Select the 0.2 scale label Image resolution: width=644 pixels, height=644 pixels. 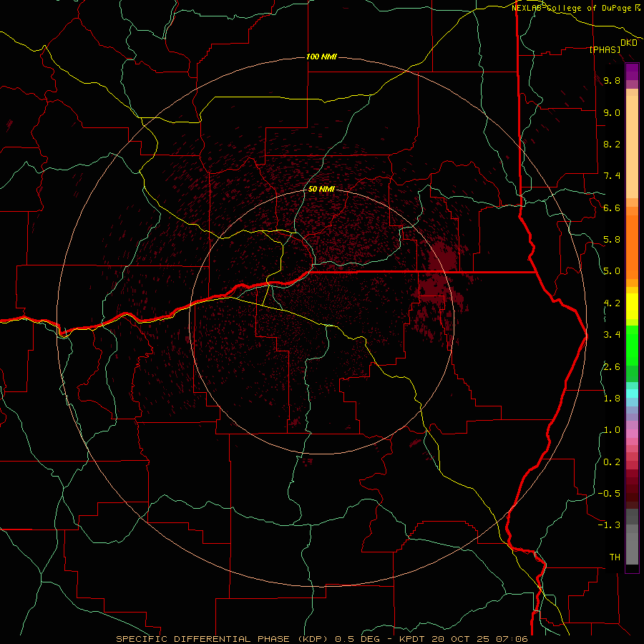[x=612, y=462]
